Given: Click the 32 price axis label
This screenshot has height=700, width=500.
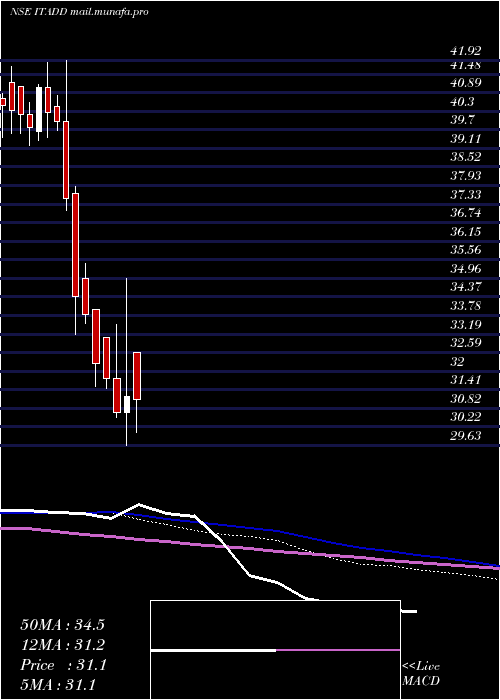Looking at the screenshot, I should coord(458,361).
